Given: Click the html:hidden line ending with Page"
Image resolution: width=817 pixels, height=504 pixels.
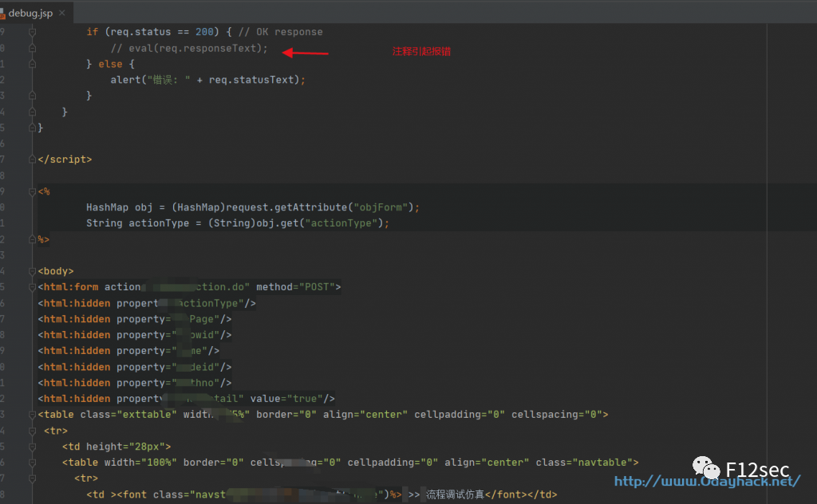Looking at the screenshot, I should tap(134, 319).
